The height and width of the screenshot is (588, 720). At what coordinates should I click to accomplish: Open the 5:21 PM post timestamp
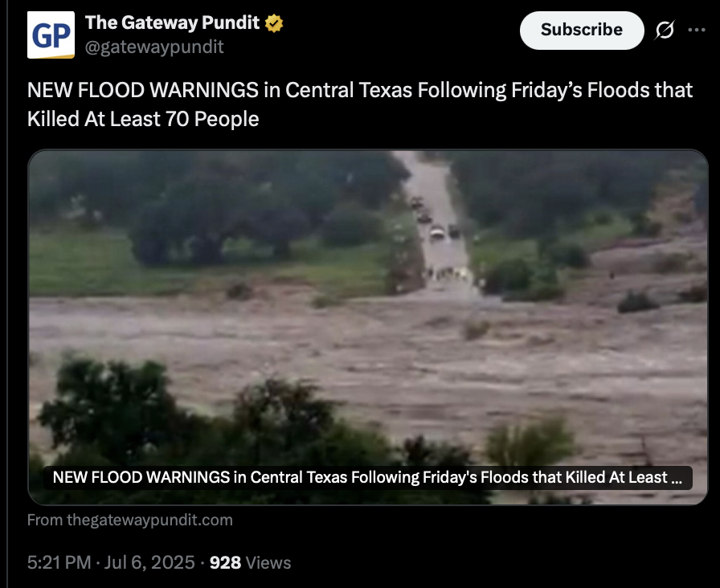tap(59, 562)
